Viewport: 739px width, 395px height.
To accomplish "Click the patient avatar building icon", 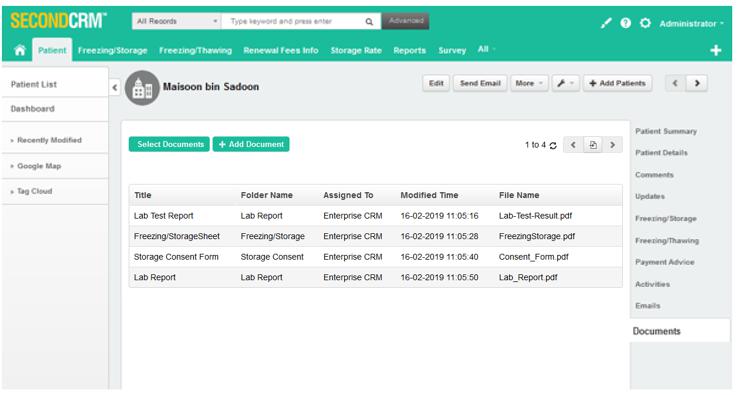I will coord(142,88).
